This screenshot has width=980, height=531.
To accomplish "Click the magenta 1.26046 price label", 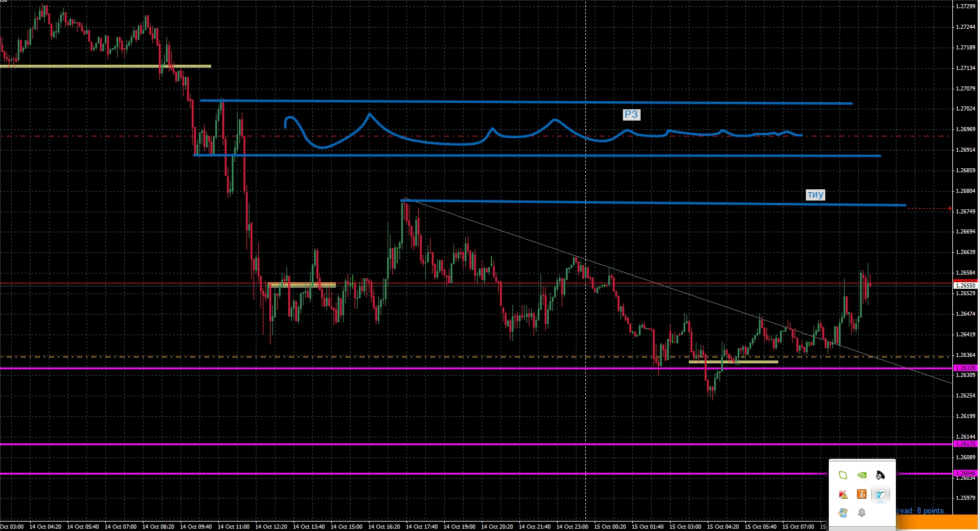I will (x=965, y=473).
